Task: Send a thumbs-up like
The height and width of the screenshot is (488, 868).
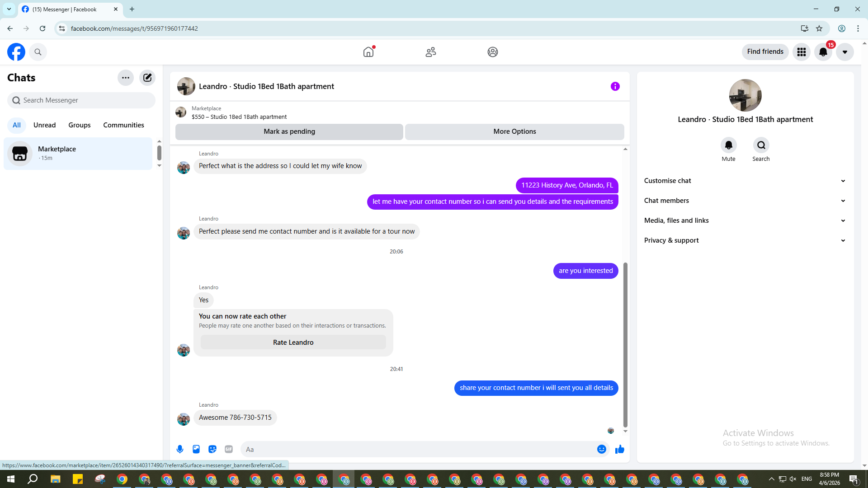Action: tap(620, 449)
